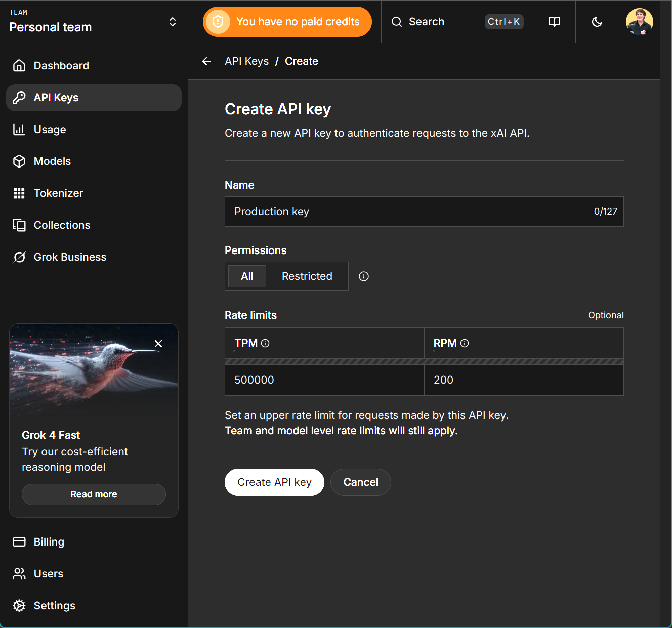
Task: Click the TPM rate limit value field
Action: [324, 380]
